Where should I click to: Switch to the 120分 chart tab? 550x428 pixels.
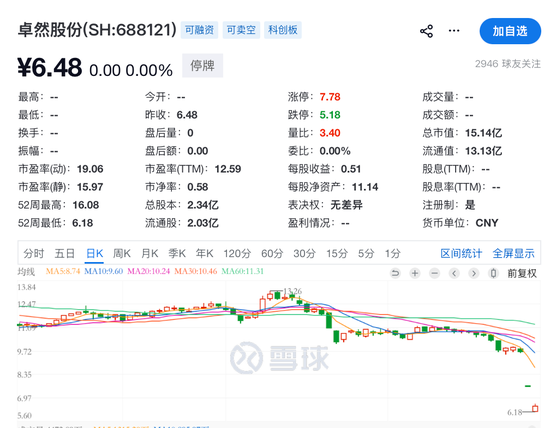237,253
